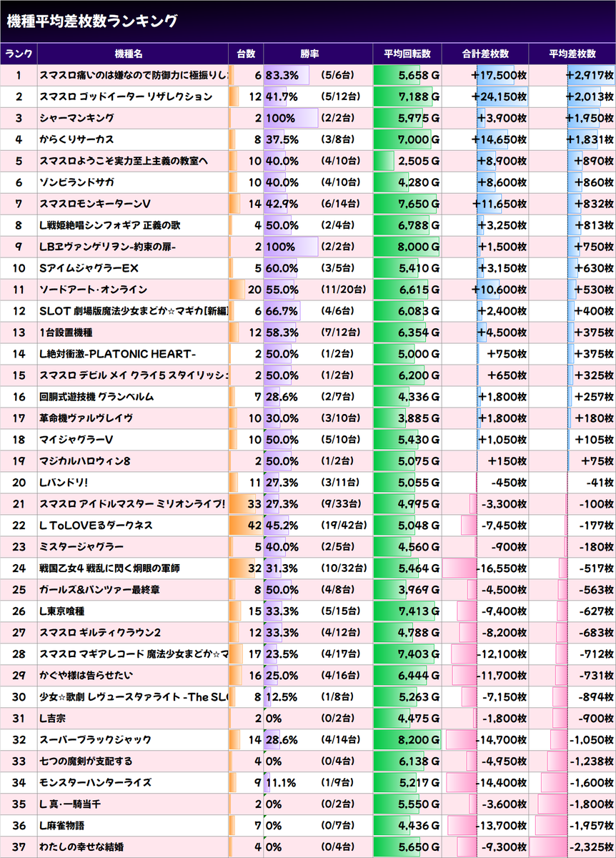Click the 12.5% win rate cell
This screenshot has width=616, height=858.
click(x=282, y=697)
